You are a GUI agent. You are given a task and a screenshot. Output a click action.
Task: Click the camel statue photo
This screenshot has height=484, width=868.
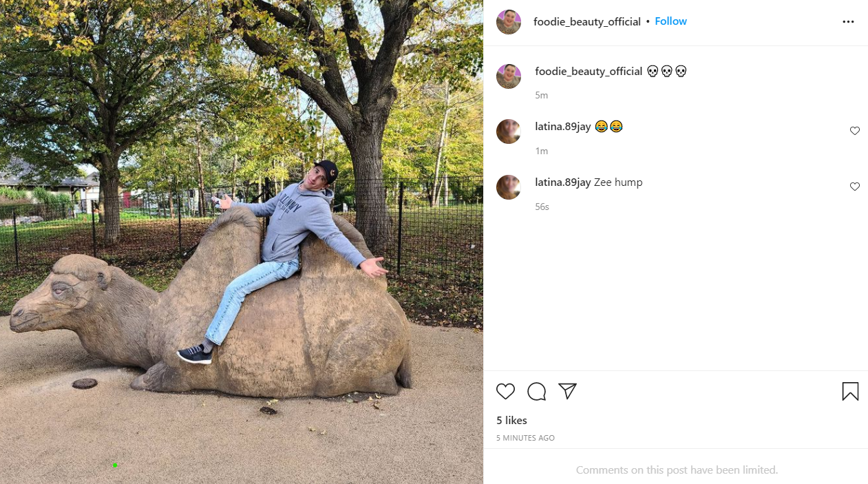[x=242, y=242]
